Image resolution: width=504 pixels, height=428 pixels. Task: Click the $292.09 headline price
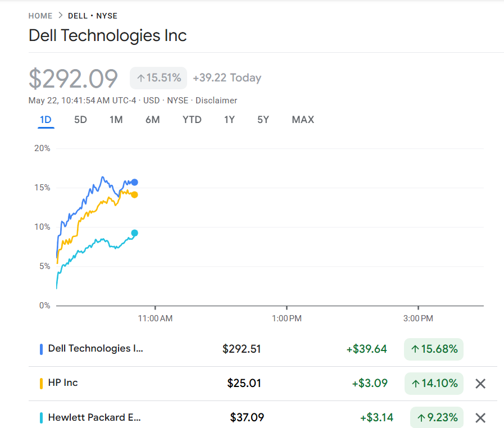click(x=73, y=79)
